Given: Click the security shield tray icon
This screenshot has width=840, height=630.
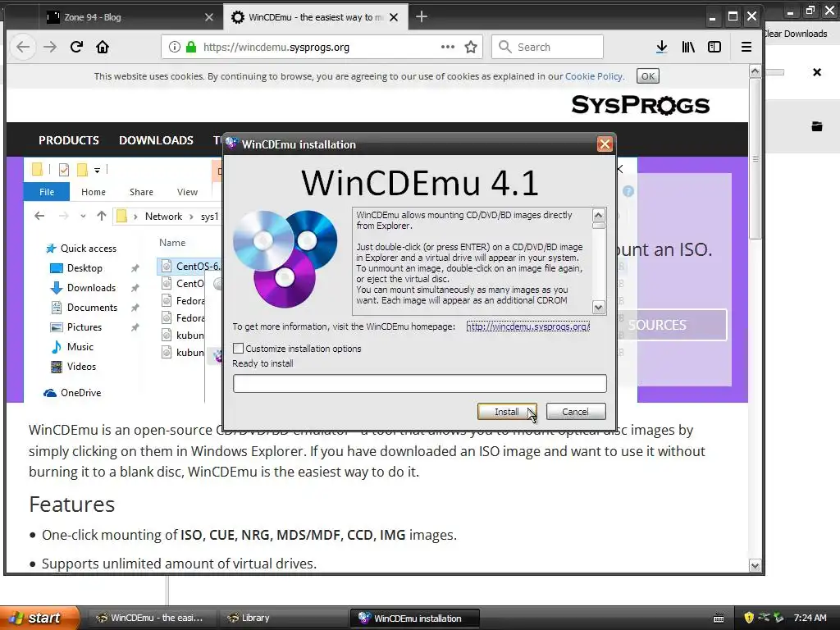Looking at the screenshot, I should [x=749, y=618].
